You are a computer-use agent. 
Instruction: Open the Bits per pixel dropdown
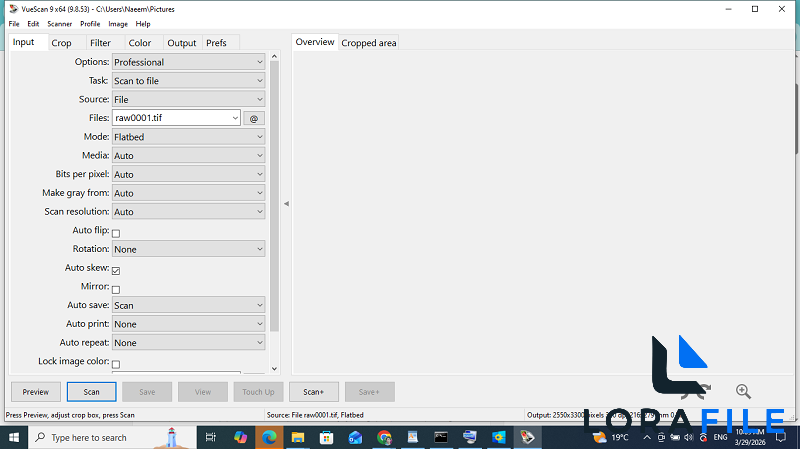tap(188, 174)
